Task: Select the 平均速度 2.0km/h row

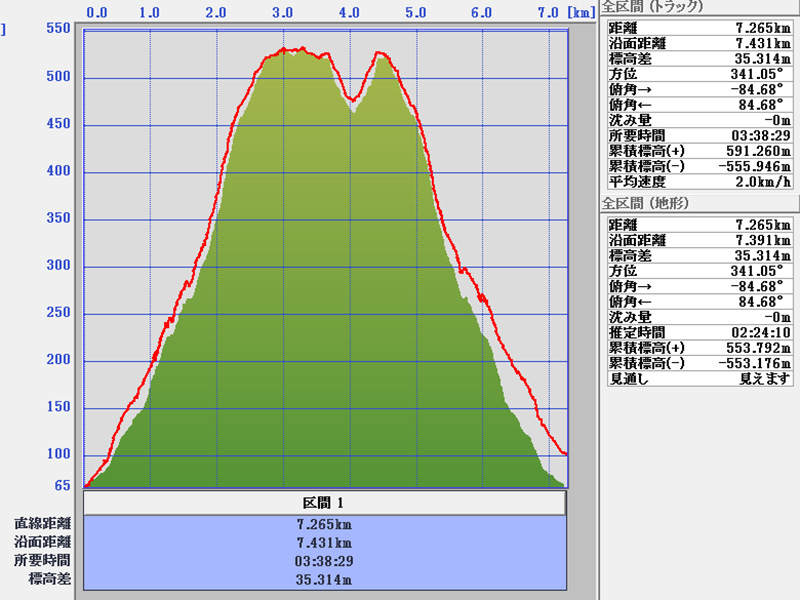Action: click(x=700, y=181)
